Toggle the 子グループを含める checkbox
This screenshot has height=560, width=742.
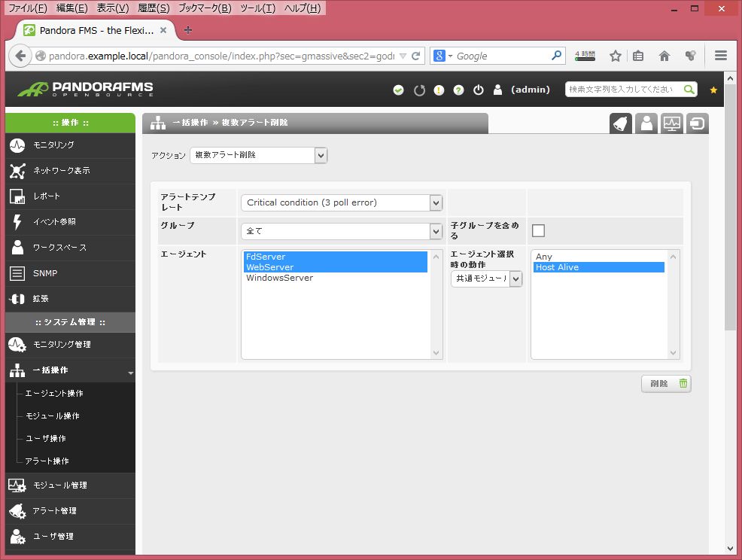click(538, 230)
